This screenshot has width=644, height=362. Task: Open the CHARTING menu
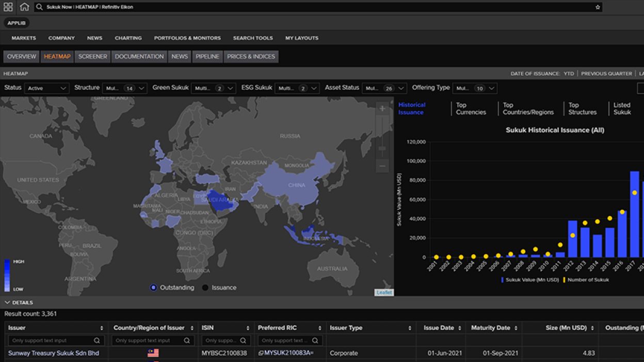(128, 38)
